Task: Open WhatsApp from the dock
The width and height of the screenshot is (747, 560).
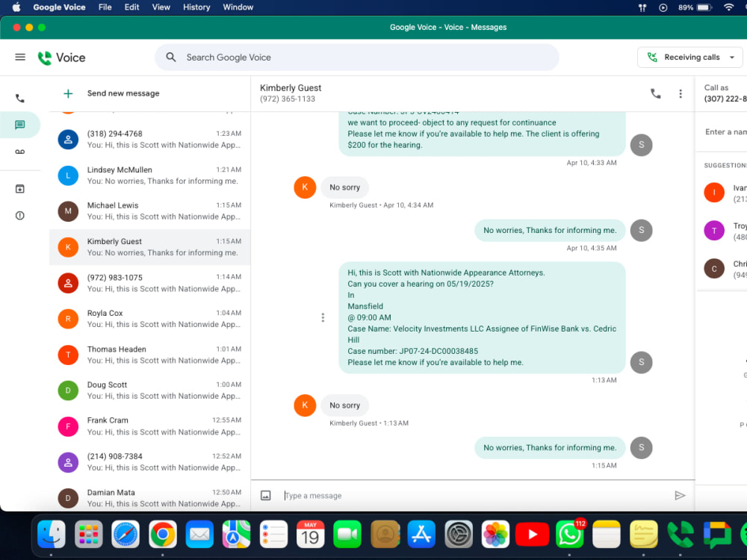Action: [569, 535]
